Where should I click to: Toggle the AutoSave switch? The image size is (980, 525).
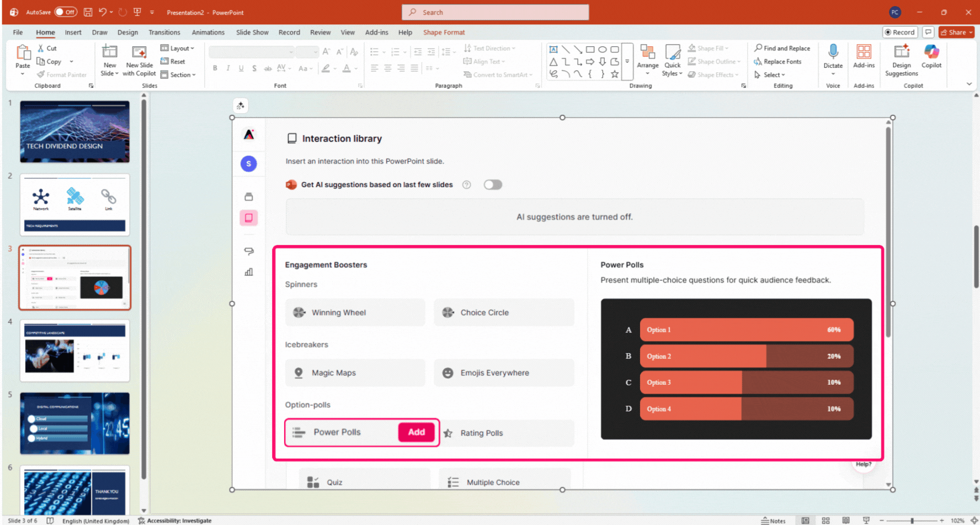[66, 12]
